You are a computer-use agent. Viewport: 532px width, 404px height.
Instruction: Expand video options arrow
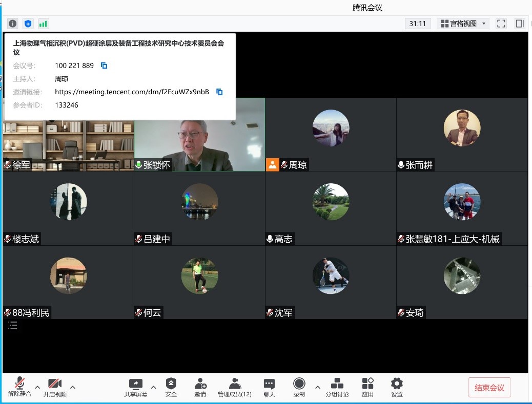click(73, 387)
